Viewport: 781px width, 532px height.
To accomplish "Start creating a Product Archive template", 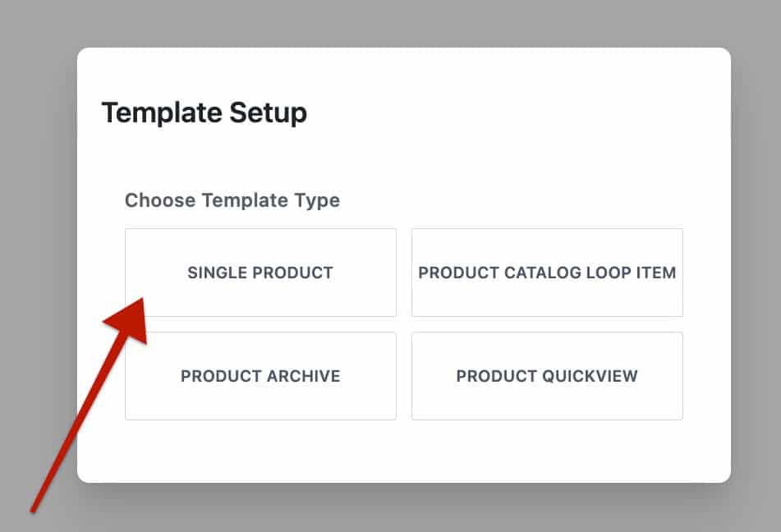I will (260, 375).
